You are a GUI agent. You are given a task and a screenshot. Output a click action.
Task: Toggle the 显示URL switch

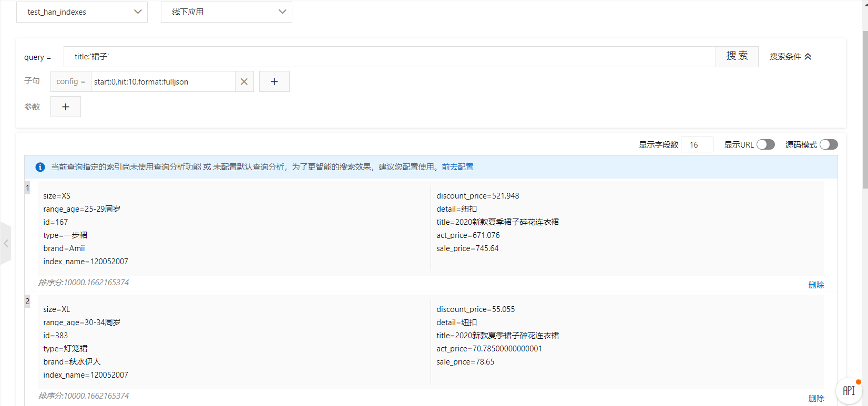[x=765, y=144]
